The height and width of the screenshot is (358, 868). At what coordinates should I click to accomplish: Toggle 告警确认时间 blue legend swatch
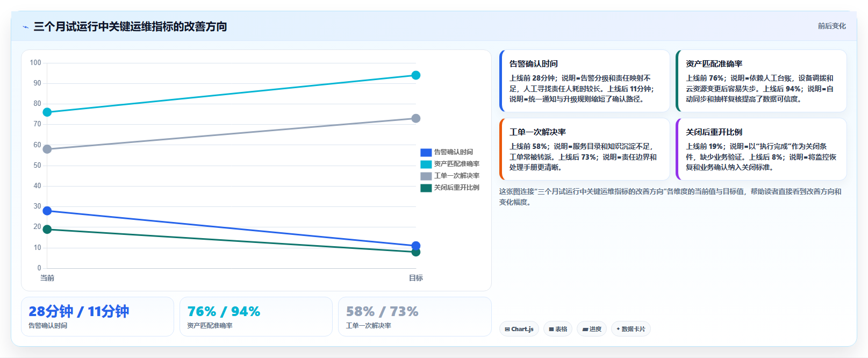(426, 153)
